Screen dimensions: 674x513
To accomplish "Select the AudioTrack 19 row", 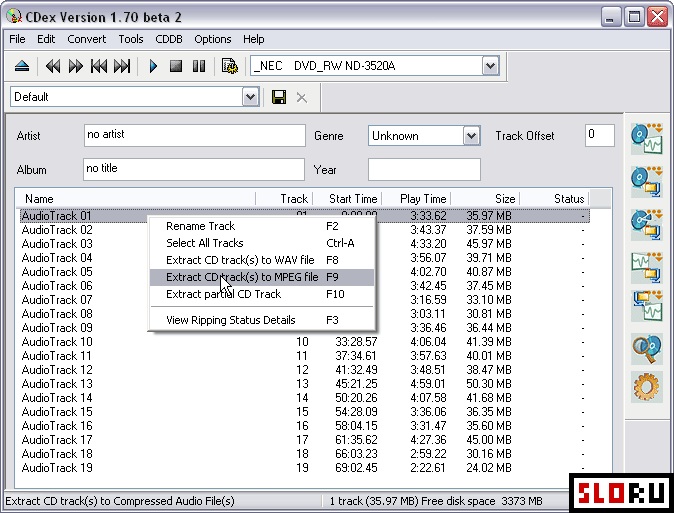I will tap(305, 468).
